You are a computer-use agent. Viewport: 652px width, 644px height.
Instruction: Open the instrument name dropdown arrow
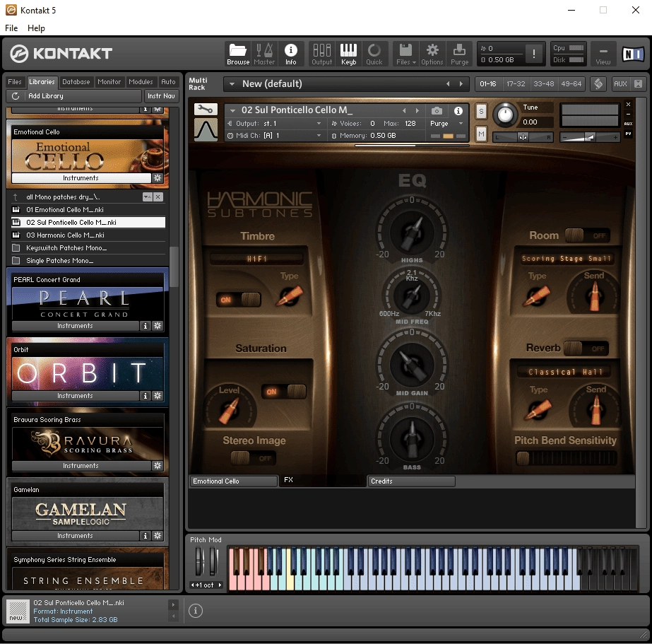point(233,111)
